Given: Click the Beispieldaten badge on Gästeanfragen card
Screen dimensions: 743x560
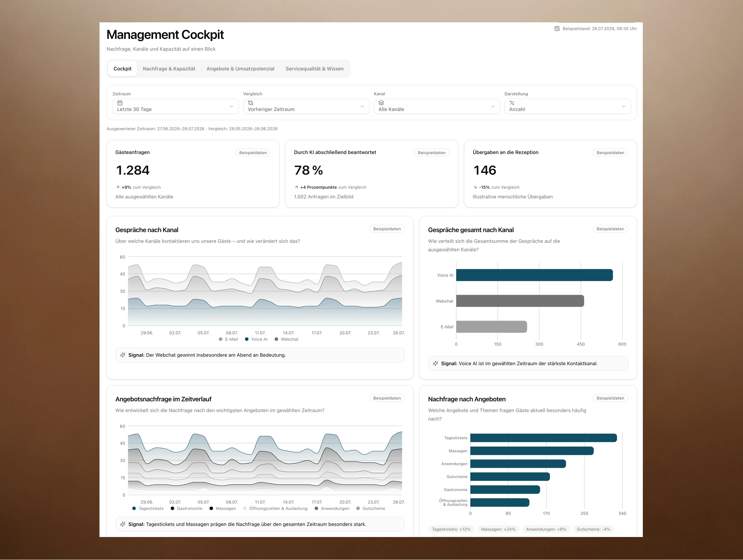Looking at the screenshot, I should click(253, 153).
